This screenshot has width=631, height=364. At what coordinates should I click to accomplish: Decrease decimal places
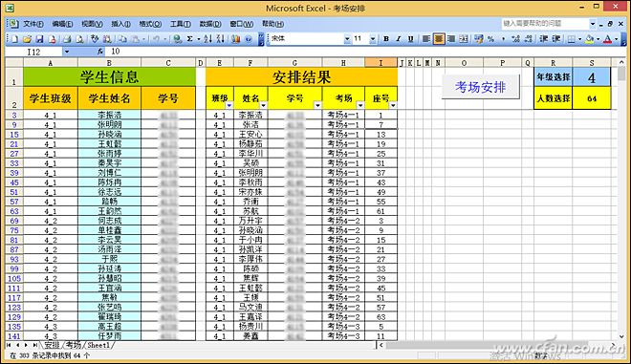point(529,39)
